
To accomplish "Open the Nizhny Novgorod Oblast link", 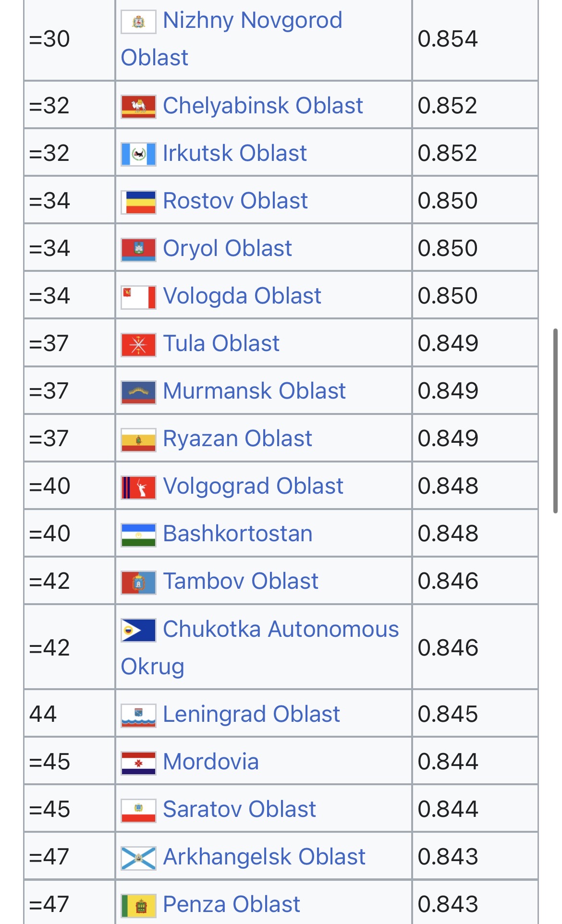I will 232,39.
